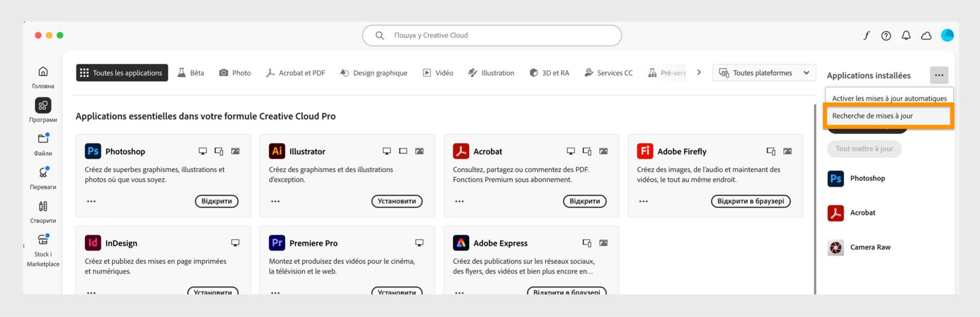Click Відкрити в браузері on Firefly card
The height and width of the screenshot is (317, 980).
[x=751, y=201]
